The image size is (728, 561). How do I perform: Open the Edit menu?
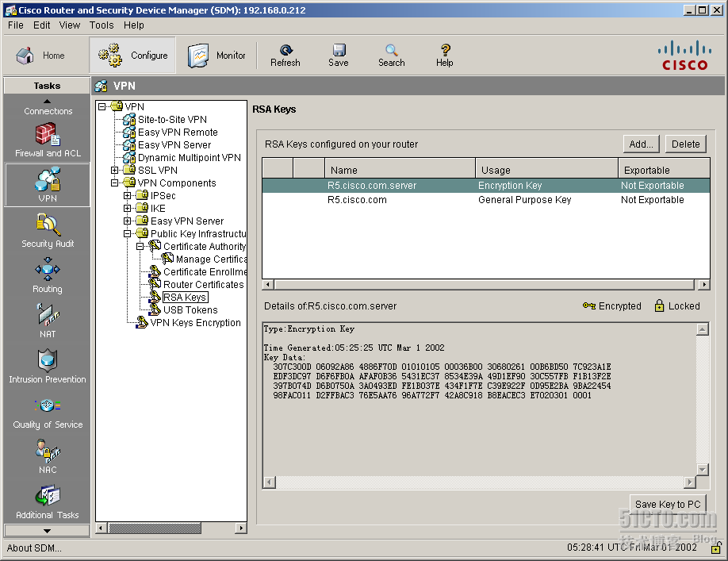[41, 25]
